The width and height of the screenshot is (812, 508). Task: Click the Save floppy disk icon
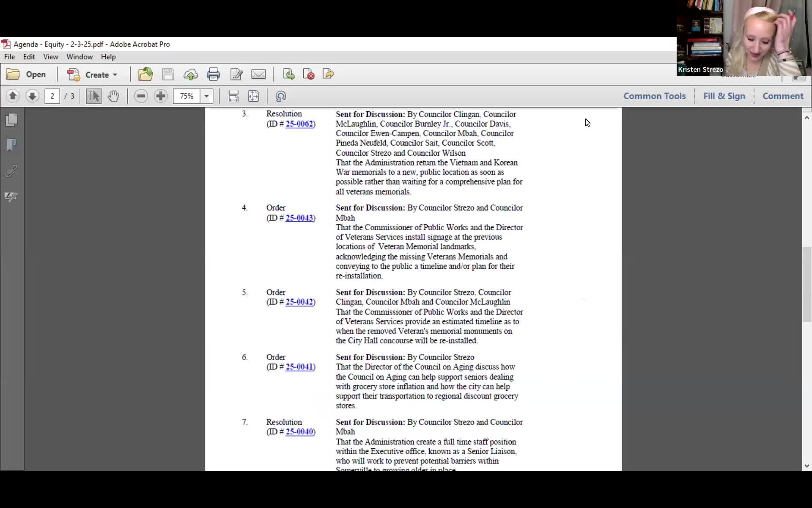168,75
